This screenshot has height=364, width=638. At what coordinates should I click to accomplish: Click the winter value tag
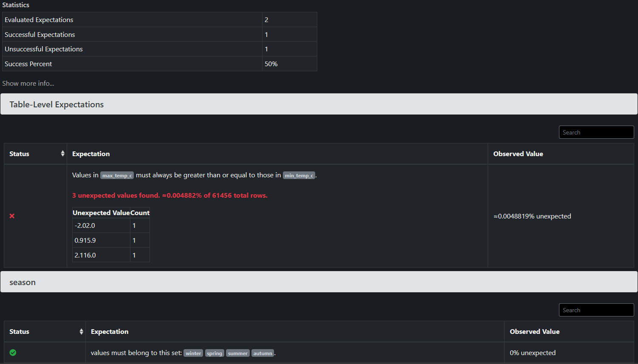[193, 353]
